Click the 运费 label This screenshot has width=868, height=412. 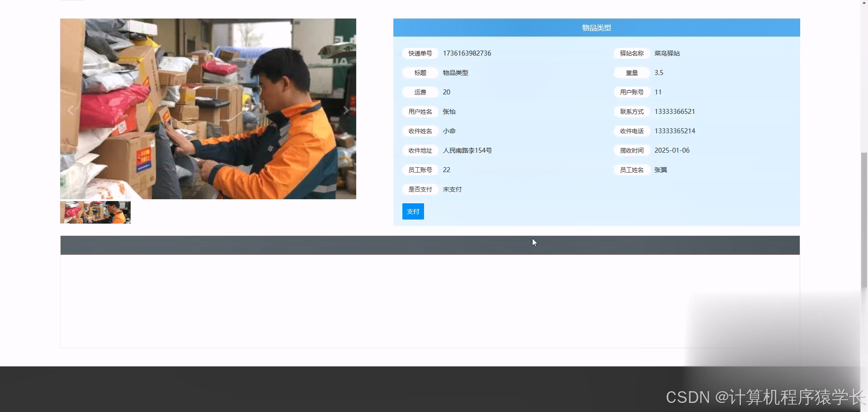click(420, 92)
